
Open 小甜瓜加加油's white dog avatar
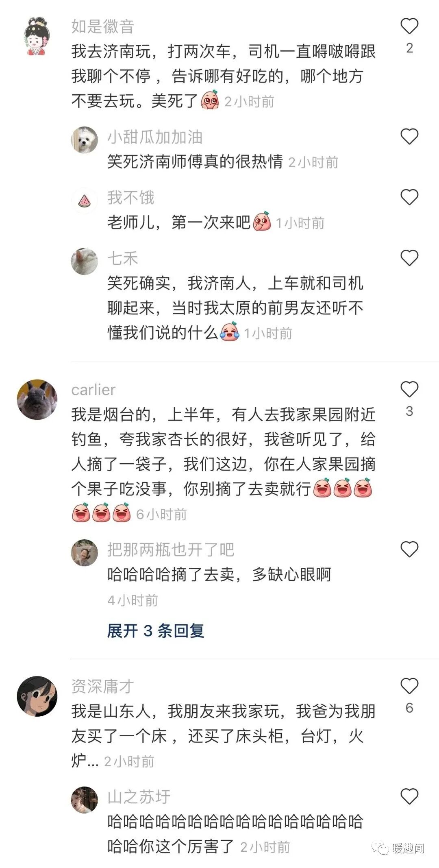pos(85,140)
